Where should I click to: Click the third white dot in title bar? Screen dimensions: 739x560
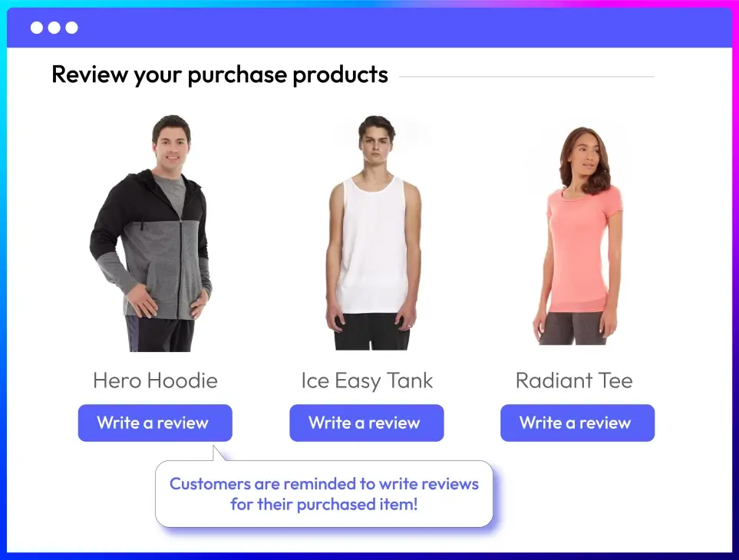point(71,28)
